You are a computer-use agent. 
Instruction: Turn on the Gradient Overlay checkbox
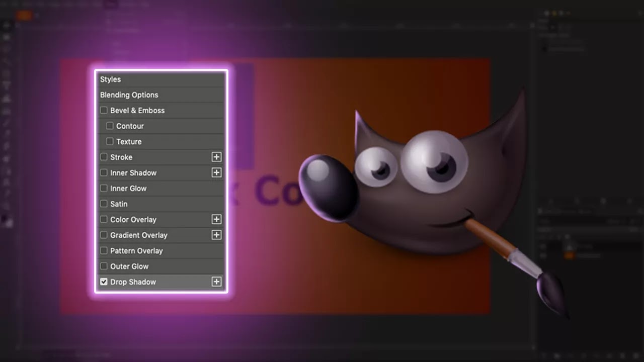coord(104,235)
